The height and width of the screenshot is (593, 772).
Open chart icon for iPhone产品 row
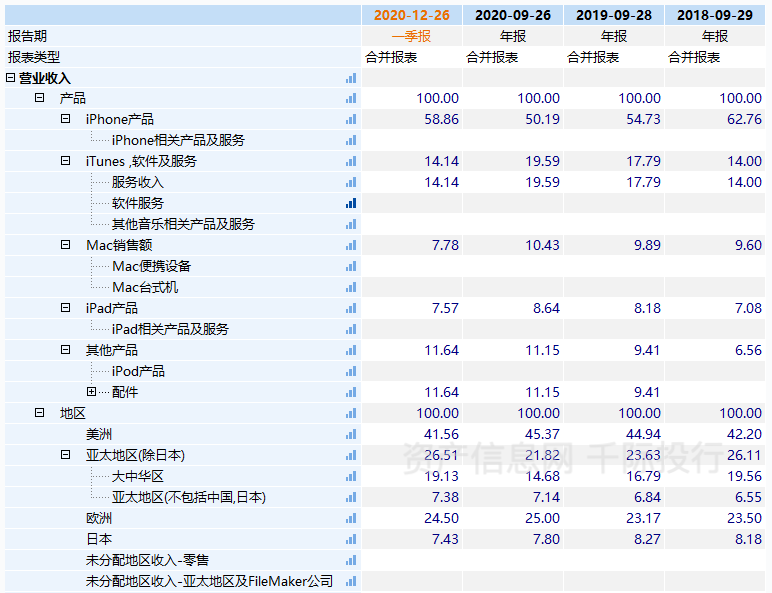(351, 119)
